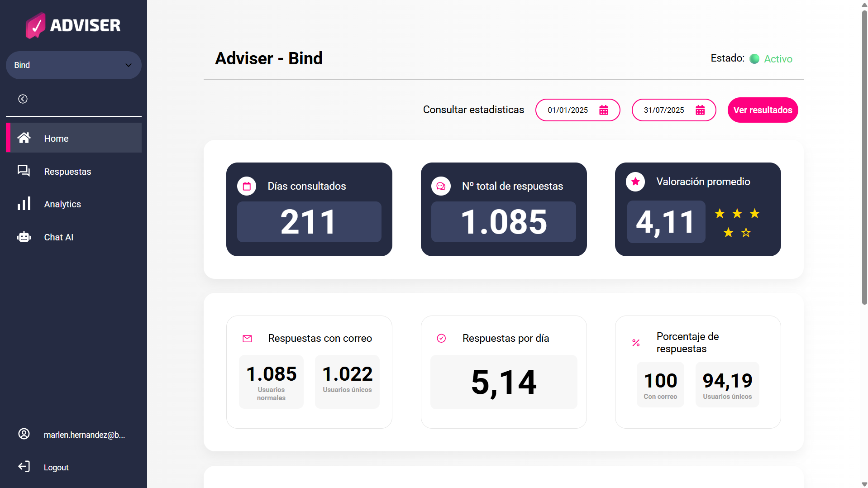Click the Analytics bar chart icon
This screenshot has height=488, width=868.
point(24,203)
